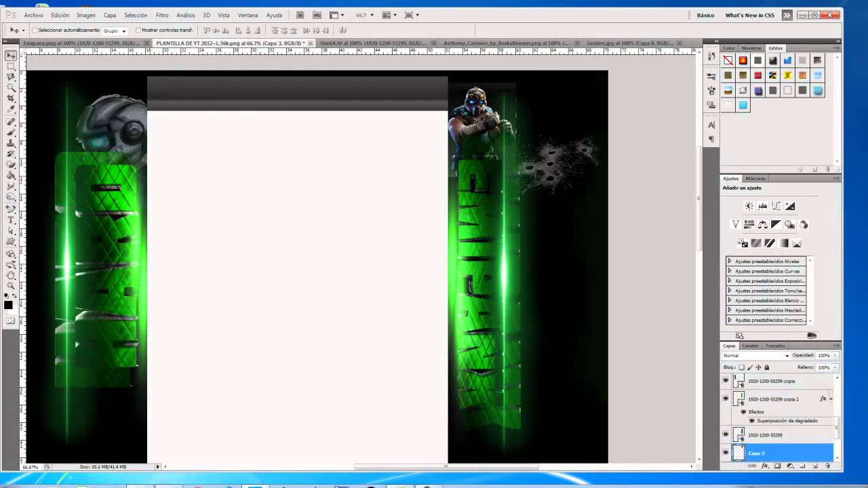This screenshot has height=488, width=868.
Task: Select the Crop tool
Action: [x=12, y=99]
